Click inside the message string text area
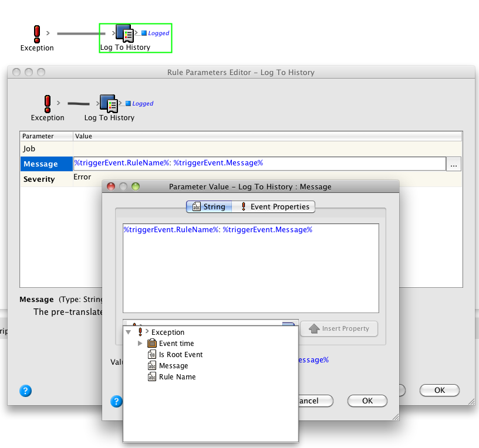Viewport: 479px width, 448px height. tap(251, 270)
